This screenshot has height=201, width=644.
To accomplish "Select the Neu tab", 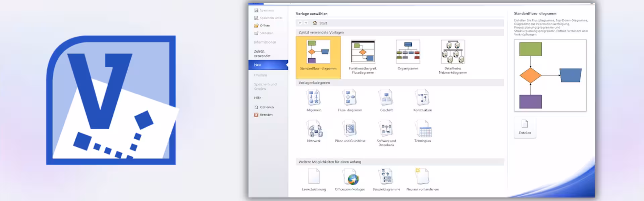I will 268,65.
